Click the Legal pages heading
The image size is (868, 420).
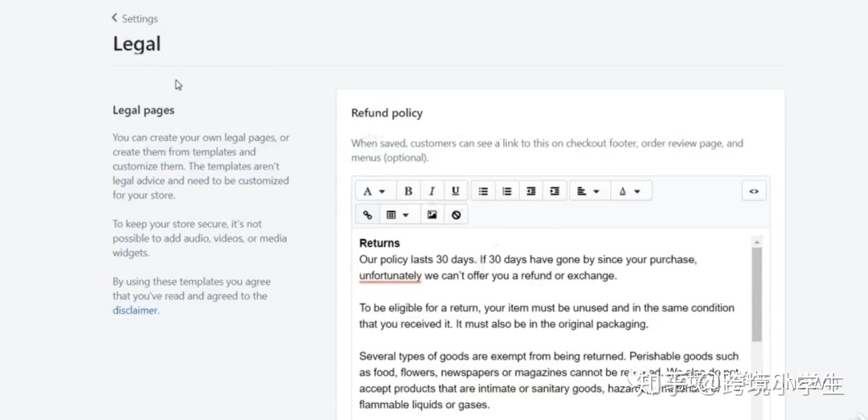click(143, 110)
